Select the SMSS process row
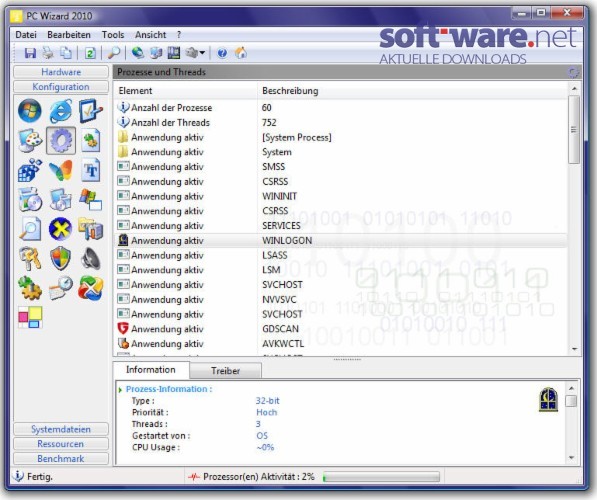Screen dimensions: 597x500 tap(340, 167)
